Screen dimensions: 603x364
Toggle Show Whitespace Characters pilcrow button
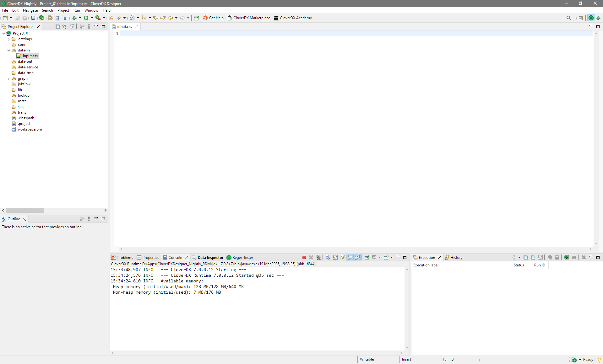[x=65, y=18]
